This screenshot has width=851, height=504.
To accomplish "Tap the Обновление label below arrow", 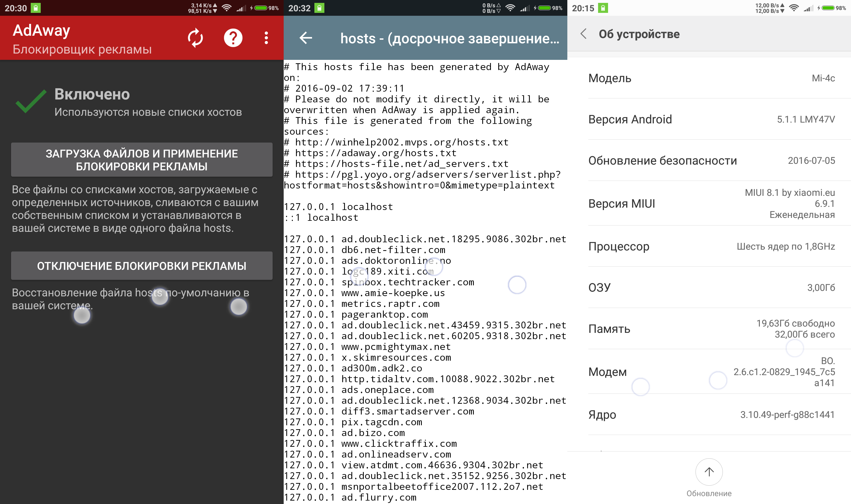I will [709, 493].
